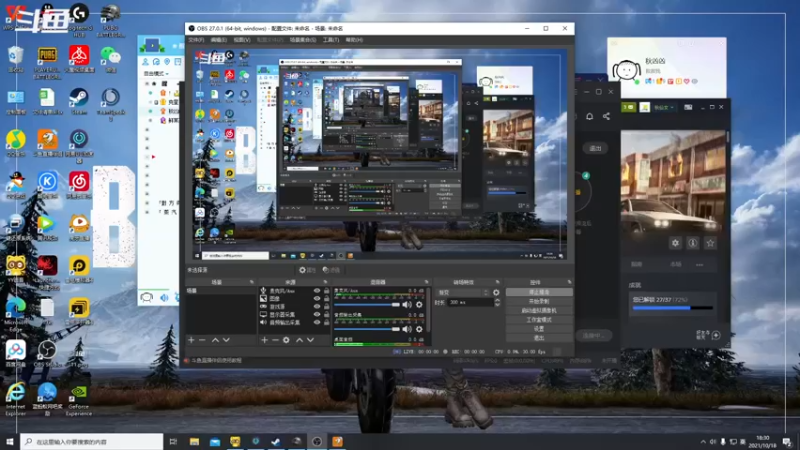The width and height of the screenshot is (800, 450).
Task: Click the Windows taskbar search box
Action: pos(92,442)
